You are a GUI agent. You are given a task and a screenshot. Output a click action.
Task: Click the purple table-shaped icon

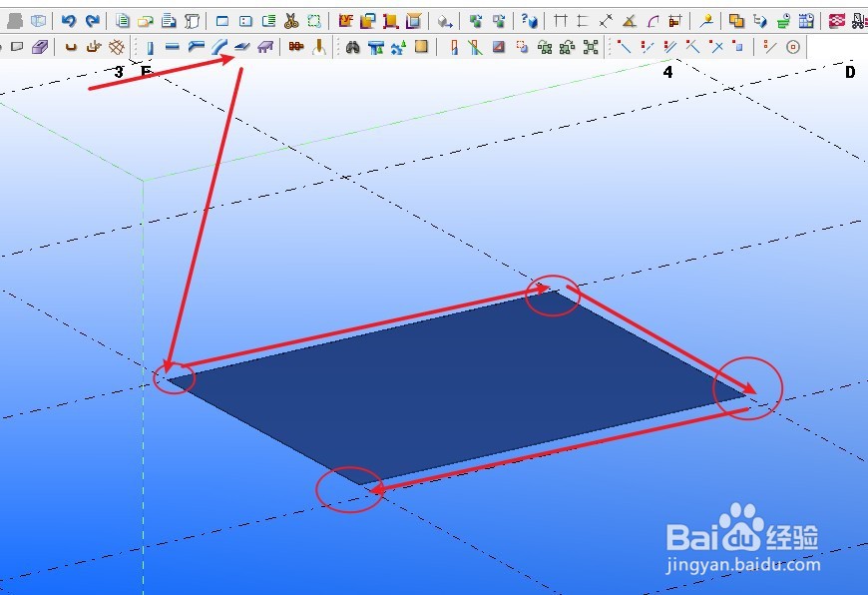265,47
